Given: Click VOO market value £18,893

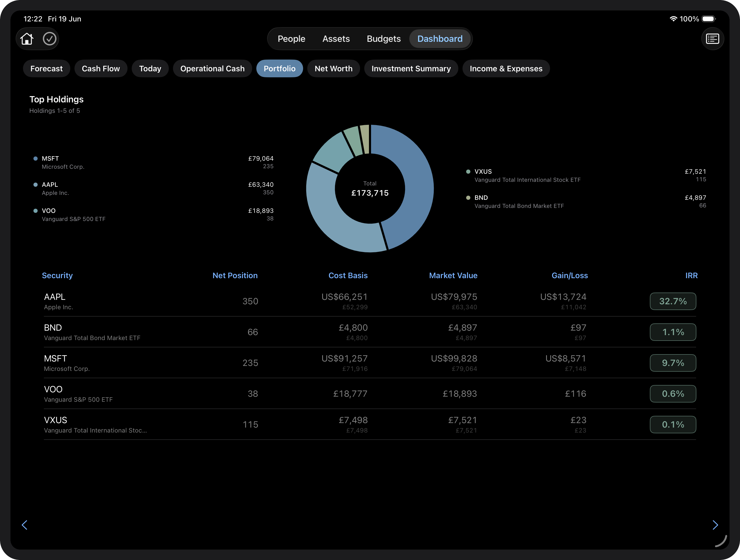Looking at the screenshot, I should [x=460, y=394].
